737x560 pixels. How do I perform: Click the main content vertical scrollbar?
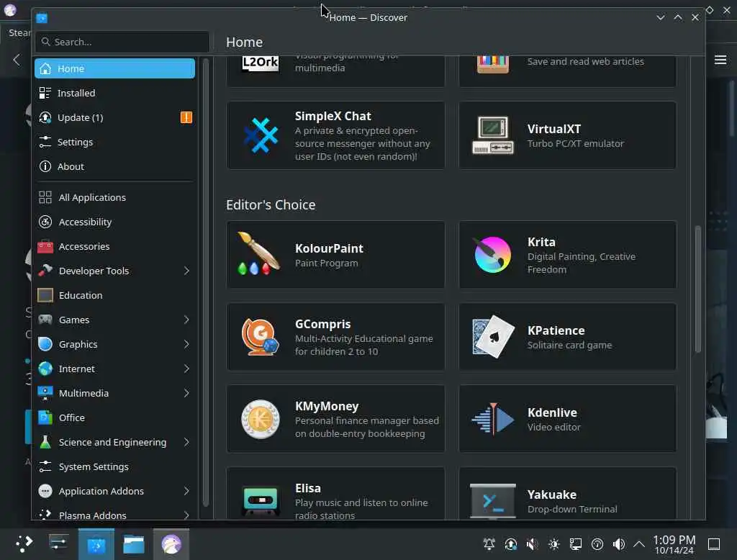[x=697, y=289]
